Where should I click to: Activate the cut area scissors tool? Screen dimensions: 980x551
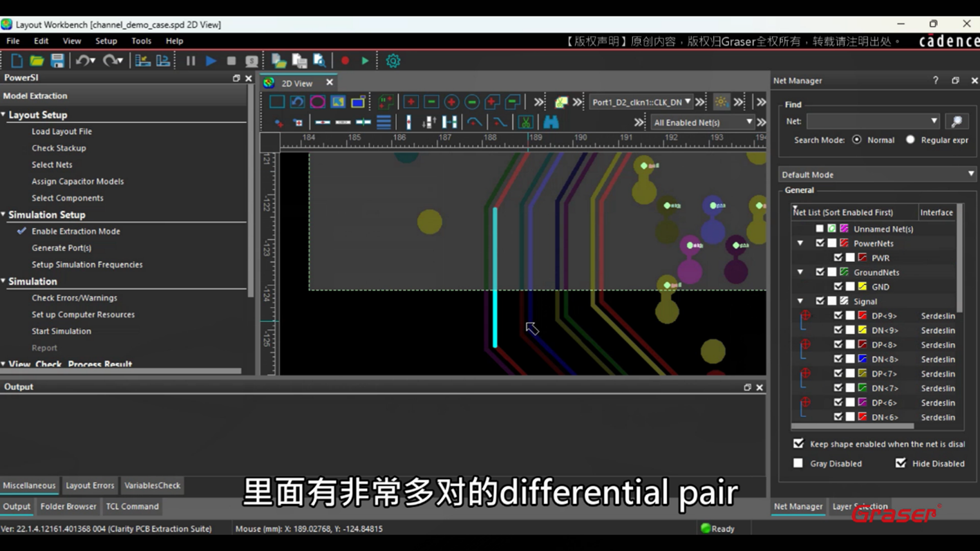(x=525, y=122)
